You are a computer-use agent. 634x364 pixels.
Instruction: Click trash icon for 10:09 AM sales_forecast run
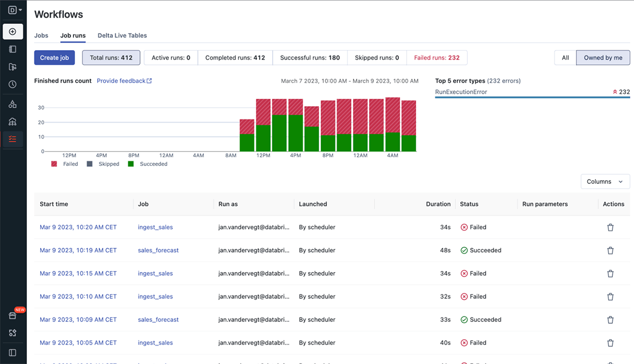[610, 320]
